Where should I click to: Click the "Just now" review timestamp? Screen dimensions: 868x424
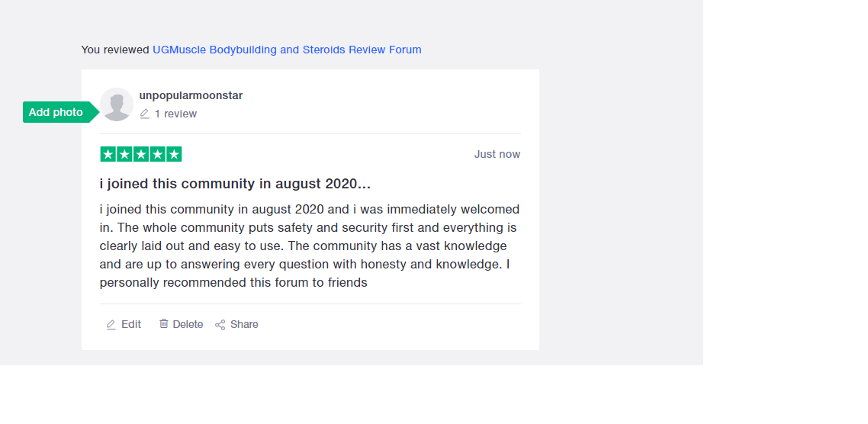[x=497, y=154]
